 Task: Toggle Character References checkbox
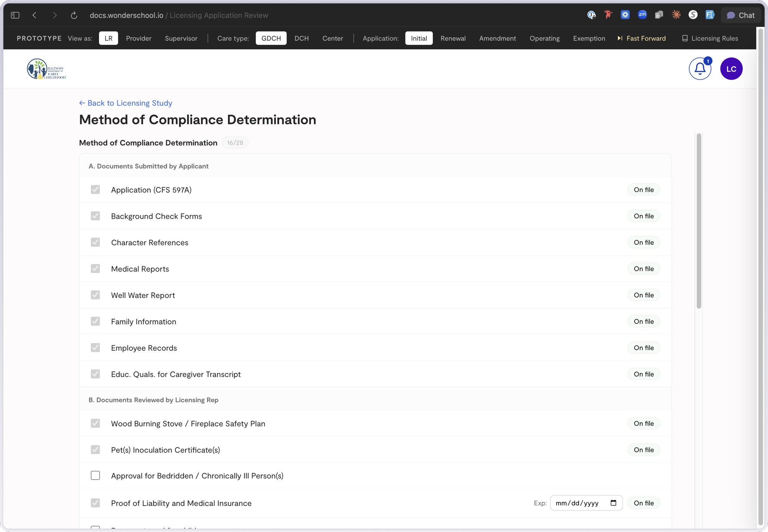95,242
